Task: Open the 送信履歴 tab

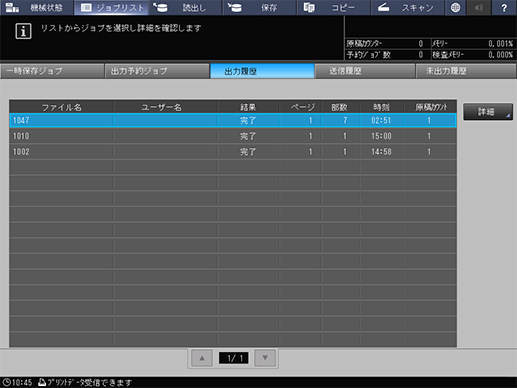Action: pos(365,71)
